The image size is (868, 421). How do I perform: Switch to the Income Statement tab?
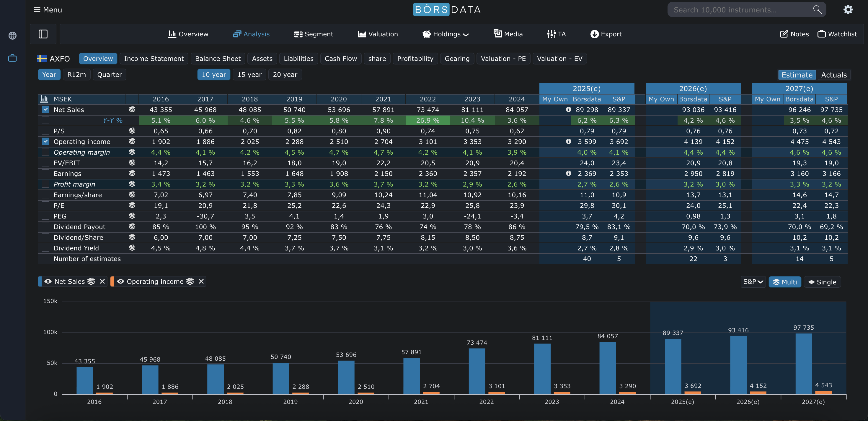pos(154,59)
